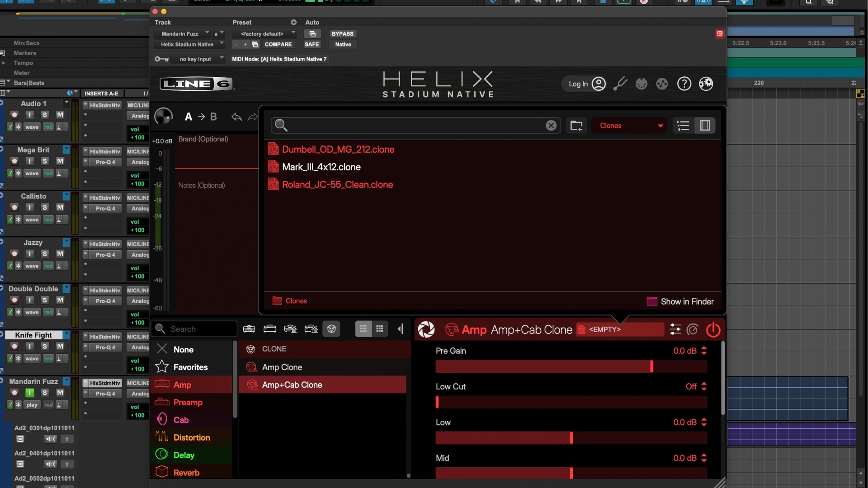
Task: Open the Audio 1 track name dropdown arrow
Action: [66, 103]
